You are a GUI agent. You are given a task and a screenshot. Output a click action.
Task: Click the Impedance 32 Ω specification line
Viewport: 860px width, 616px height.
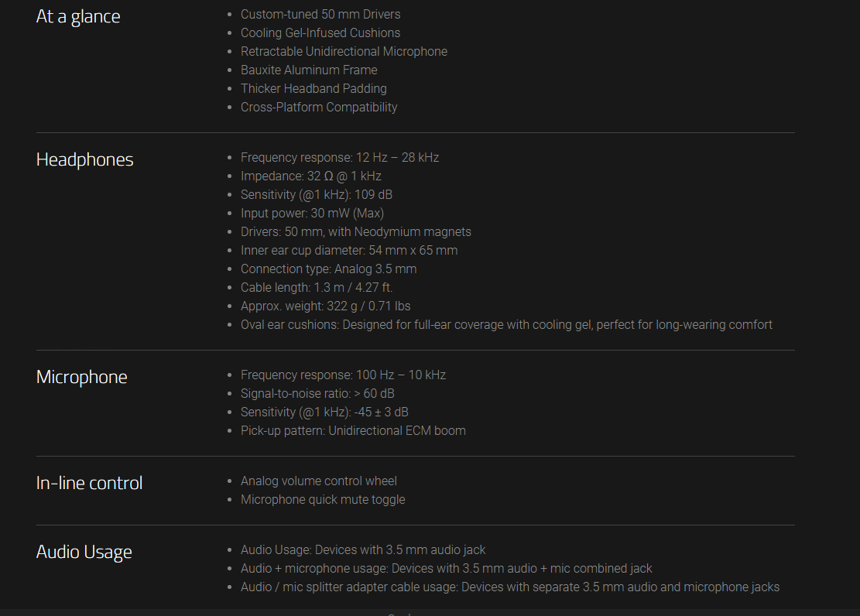pyautogui.click(x=311, y=176)
